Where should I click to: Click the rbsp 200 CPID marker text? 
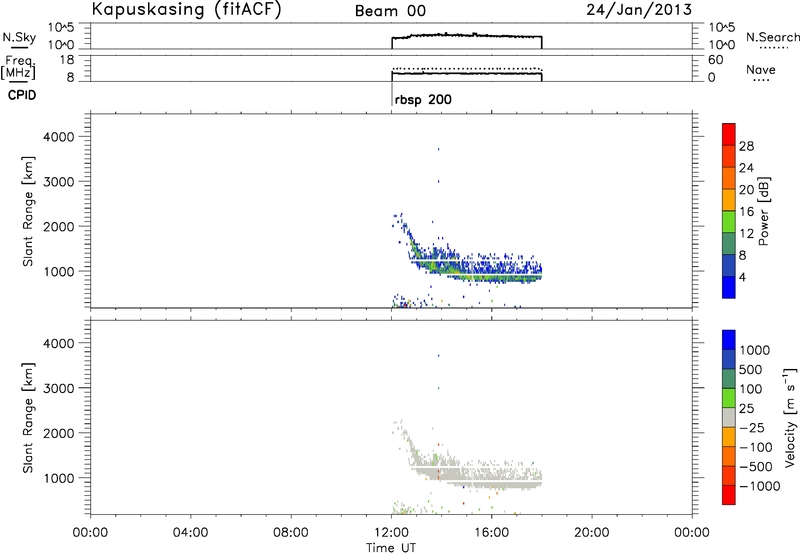[x=423, y=99]
